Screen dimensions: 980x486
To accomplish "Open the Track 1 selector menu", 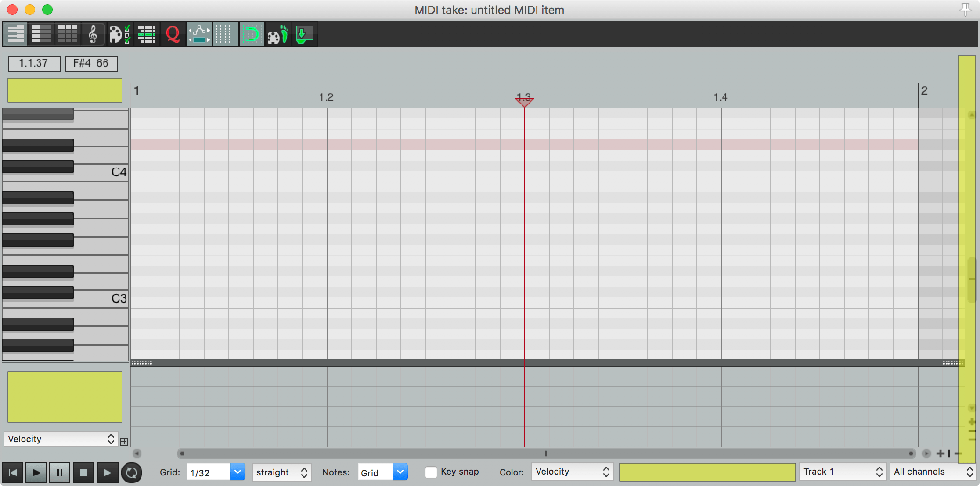I will (x=842, y=472).
